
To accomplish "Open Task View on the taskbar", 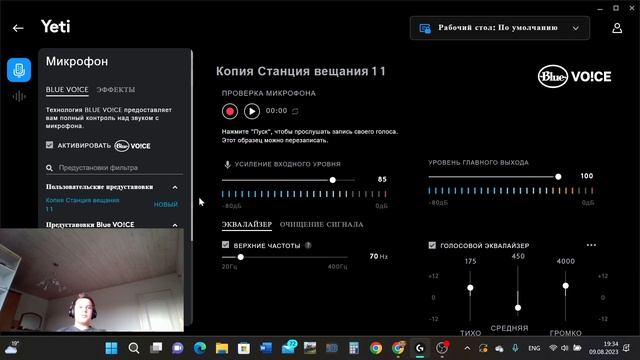I will click(156, 348).
